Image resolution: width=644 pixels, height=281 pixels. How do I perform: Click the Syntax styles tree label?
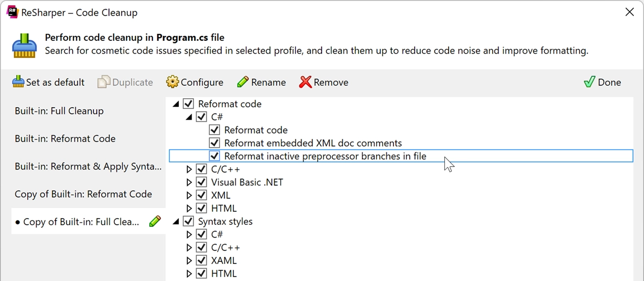point(225,221)
